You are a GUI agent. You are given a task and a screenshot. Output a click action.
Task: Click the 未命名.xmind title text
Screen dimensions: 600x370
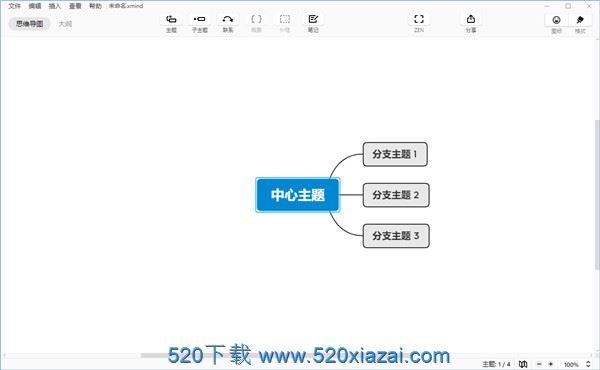[x=126, y=6]
